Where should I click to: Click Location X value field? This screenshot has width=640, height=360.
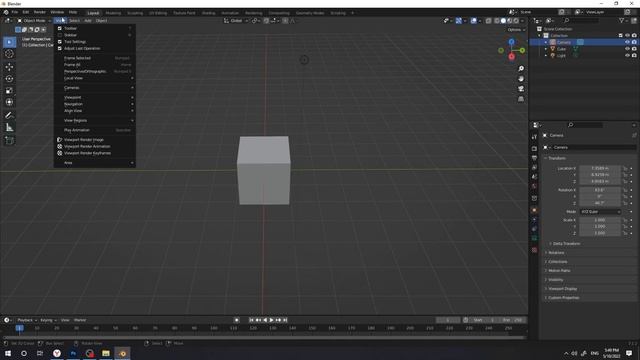pos(600,168)
